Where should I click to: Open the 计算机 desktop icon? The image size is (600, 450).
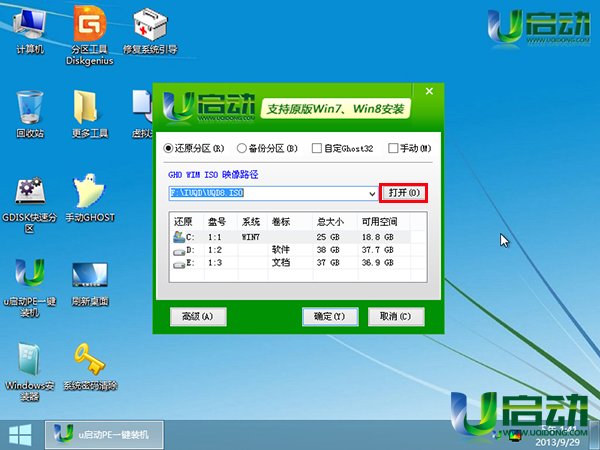click(x=29, y=31)
